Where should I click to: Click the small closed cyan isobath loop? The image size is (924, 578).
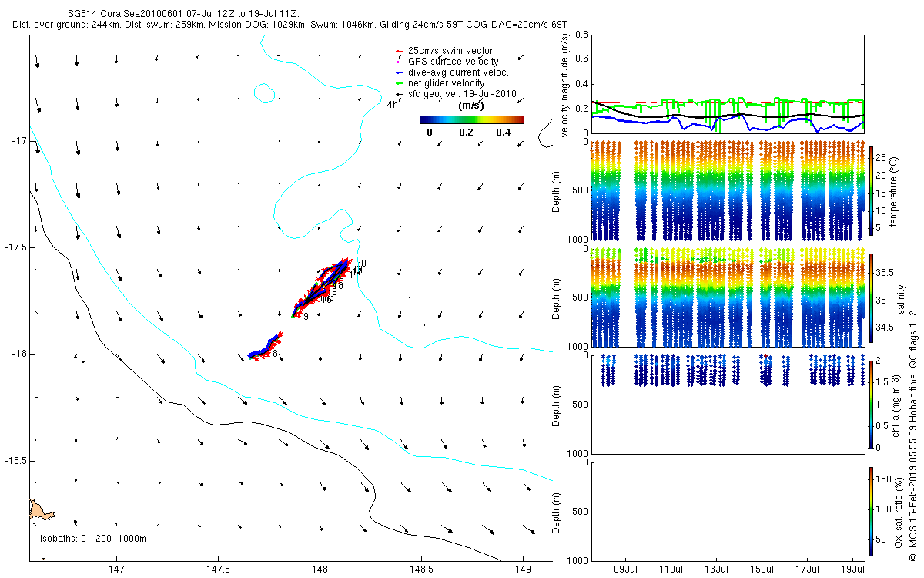coord(264,93)
